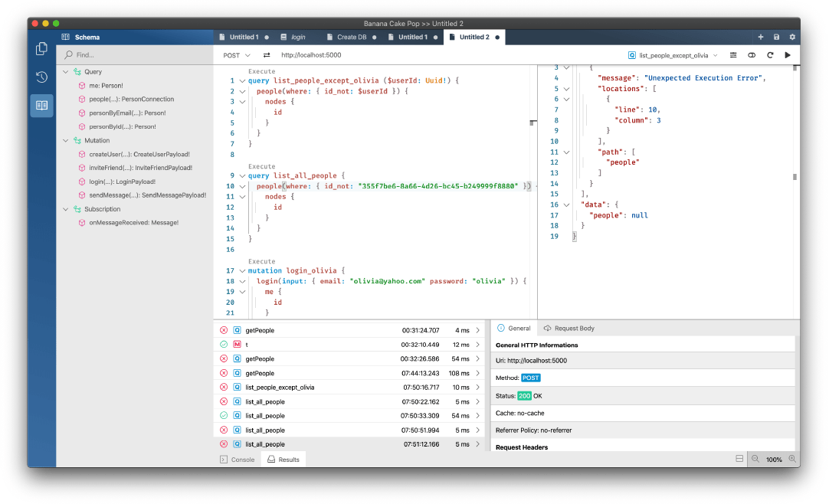829x504 pixels.
Task: Expand the 07:51:12.166 list_all_people row chevron
Action: coord(478,444)
